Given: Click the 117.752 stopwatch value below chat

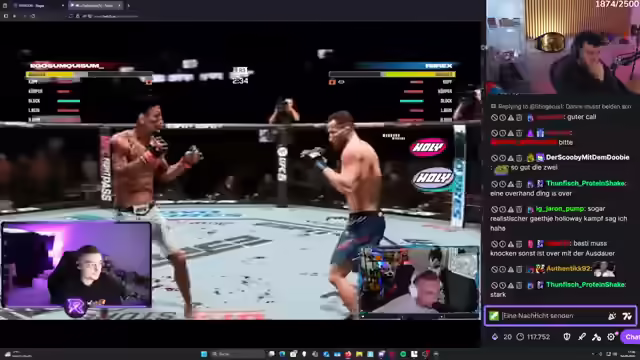Looking at the screenshot, I should 538,337.
